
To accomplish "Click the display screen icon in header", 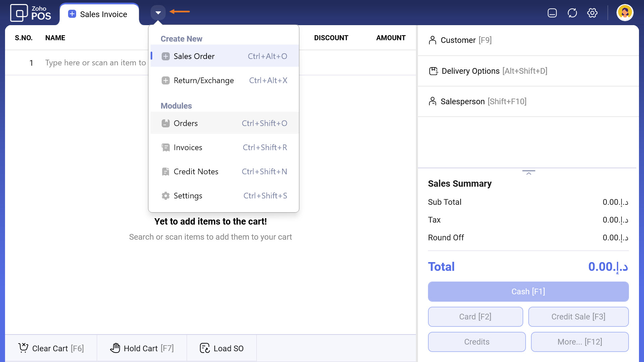I will click(552, 13).
